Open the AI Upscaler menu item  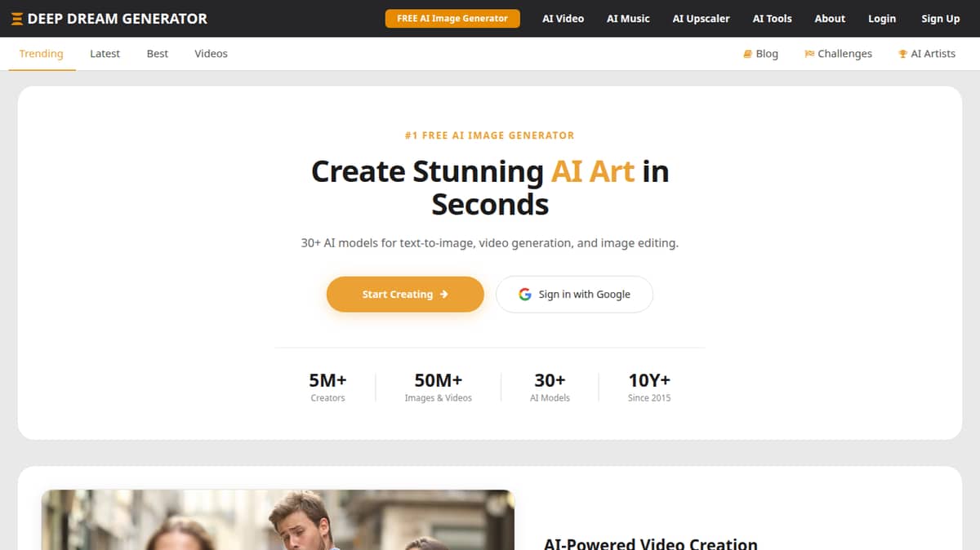click(x=702, y=18)
